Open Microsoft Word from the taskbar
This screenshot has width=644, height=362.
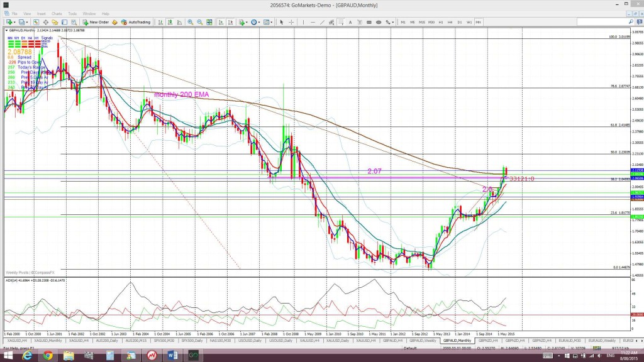172,355
